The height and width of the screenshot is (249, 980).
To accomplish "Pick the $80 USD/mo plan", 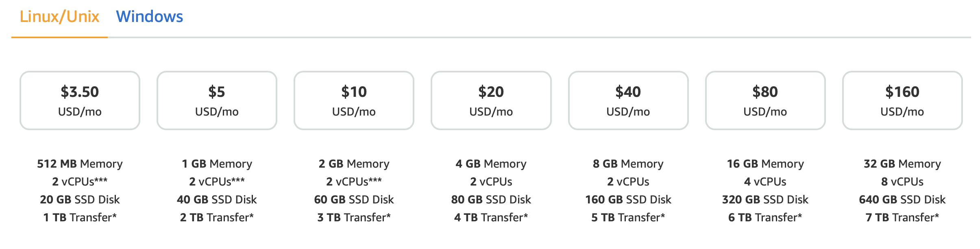I will (x=765, y=100).
